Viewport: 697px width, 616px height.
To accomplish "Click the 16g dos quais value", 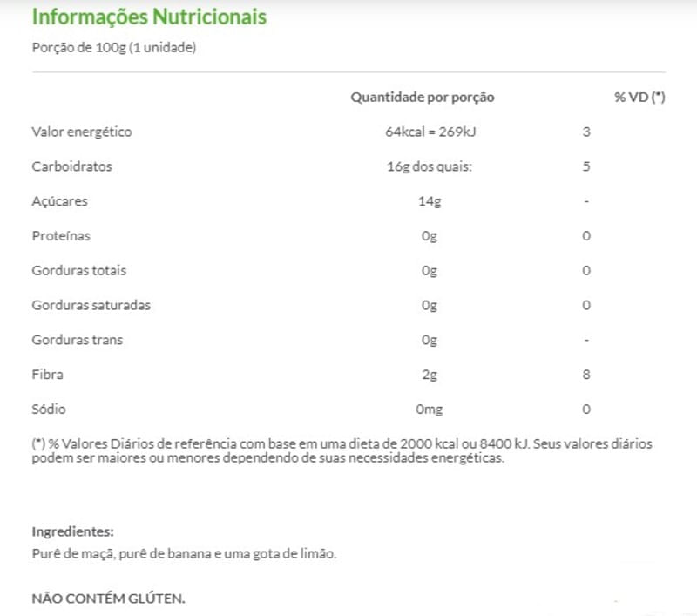I will 429,166.
